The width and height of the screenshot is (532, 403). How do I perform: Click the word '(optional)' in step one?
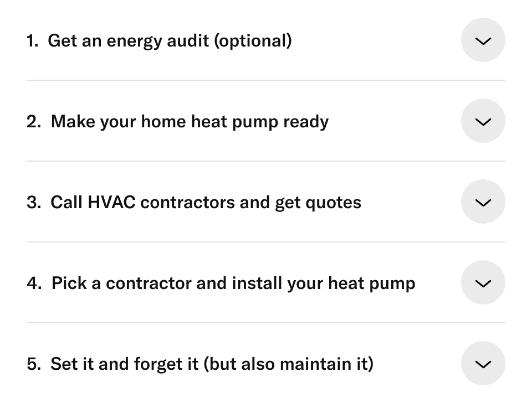253,40
